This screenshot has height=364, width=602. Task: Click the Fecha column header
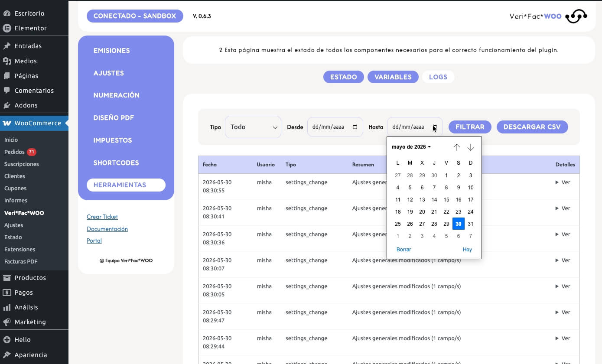coord(210,165)
